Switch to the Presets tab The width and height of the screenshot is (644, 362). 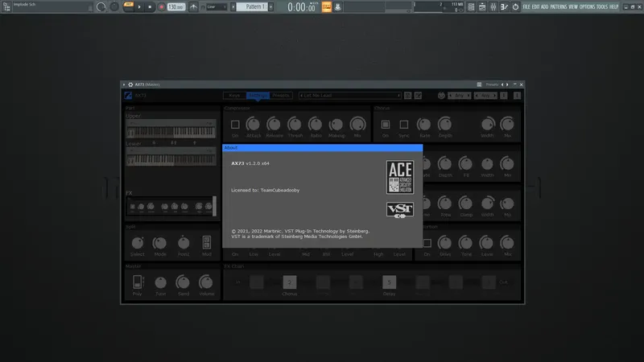pyautogui.click(x=281, y=96)
